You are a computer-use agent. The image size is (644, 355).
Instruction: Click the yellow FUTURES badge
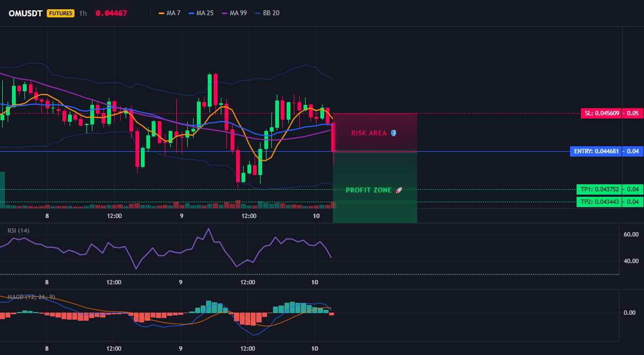pyautogui.click(x=61, y=13)
